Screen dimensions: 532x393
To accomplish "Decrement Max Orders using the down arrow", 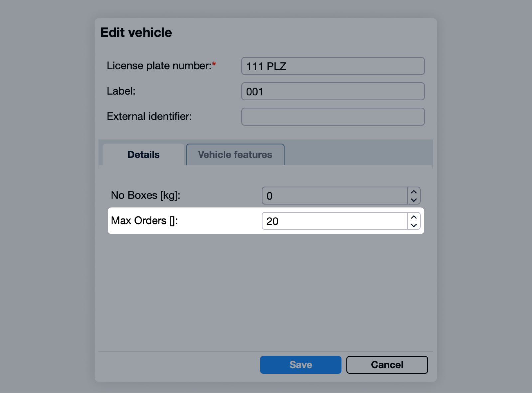I will 414,225.
